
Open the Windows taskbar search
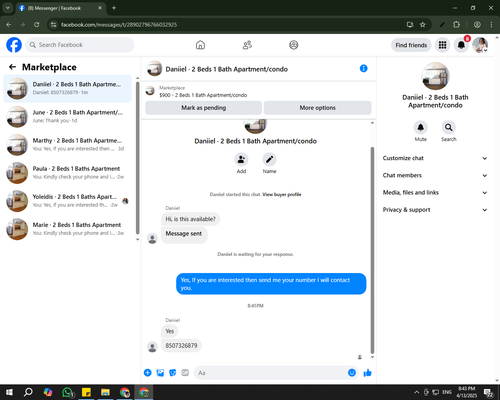28,392
